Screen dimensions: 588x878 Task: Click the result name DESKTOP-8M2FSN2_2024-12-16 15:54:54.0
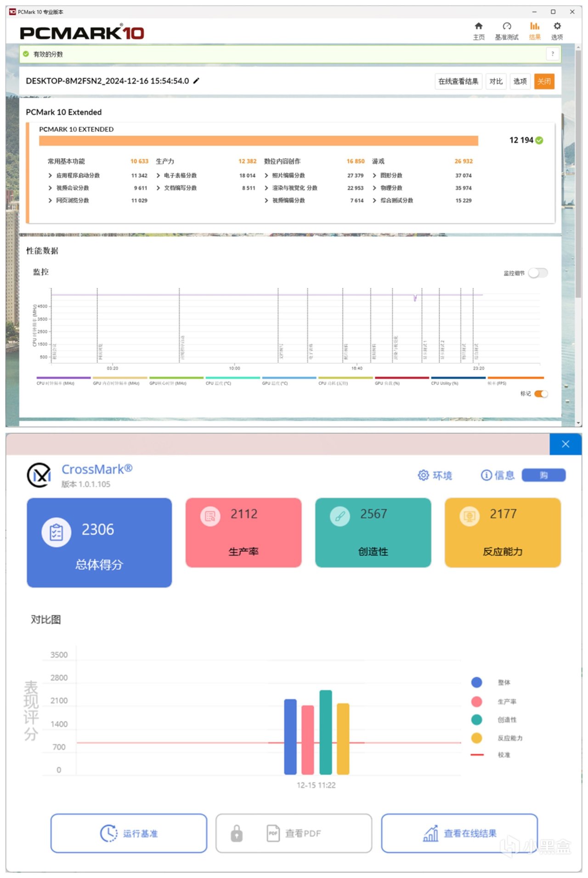[x=107, y=81]
